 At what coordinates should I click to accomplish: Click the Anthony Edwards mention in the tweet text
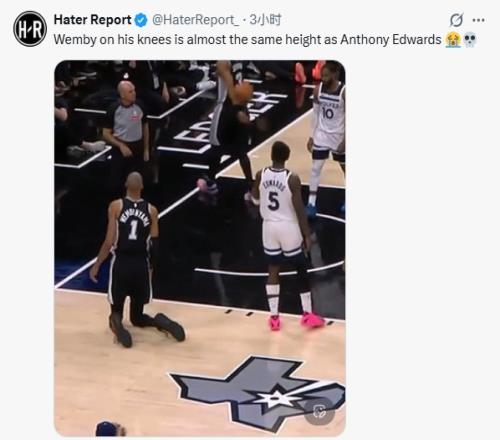pyautogui.click(x=391, y=40)
